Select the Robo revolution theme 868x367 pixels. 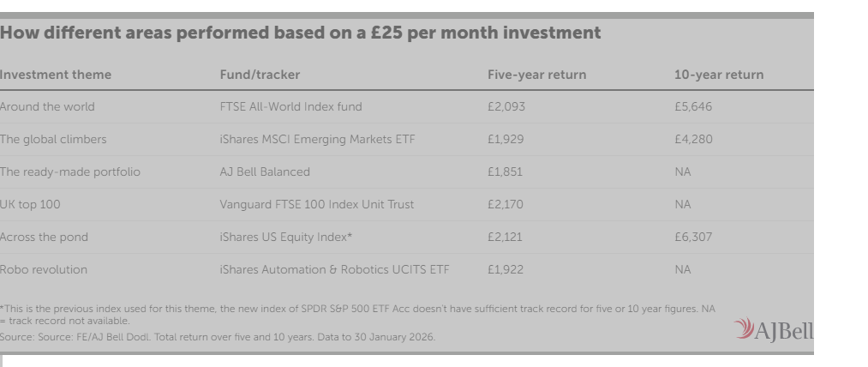tap(44, 269)
